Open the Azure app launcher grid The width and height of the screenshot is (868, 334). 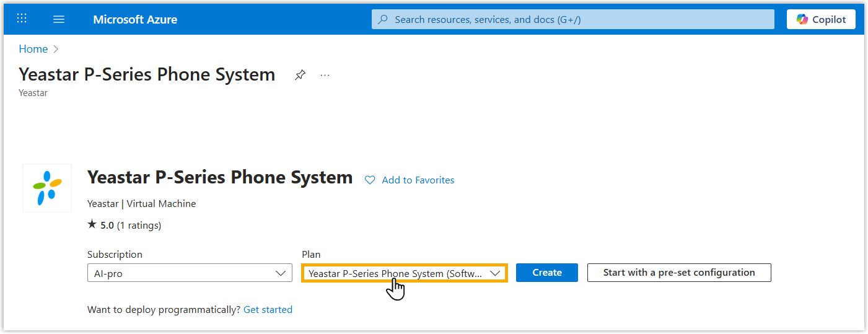22,19
